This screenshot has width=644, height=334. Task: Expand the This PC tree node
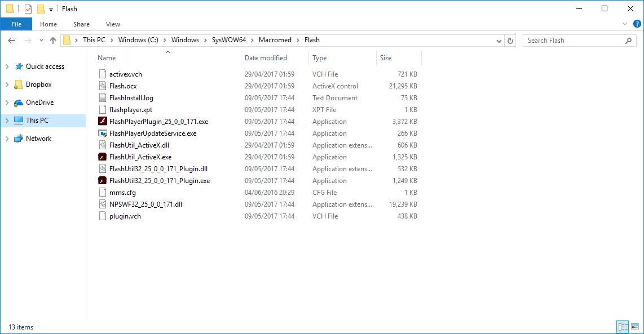[7, 121]
